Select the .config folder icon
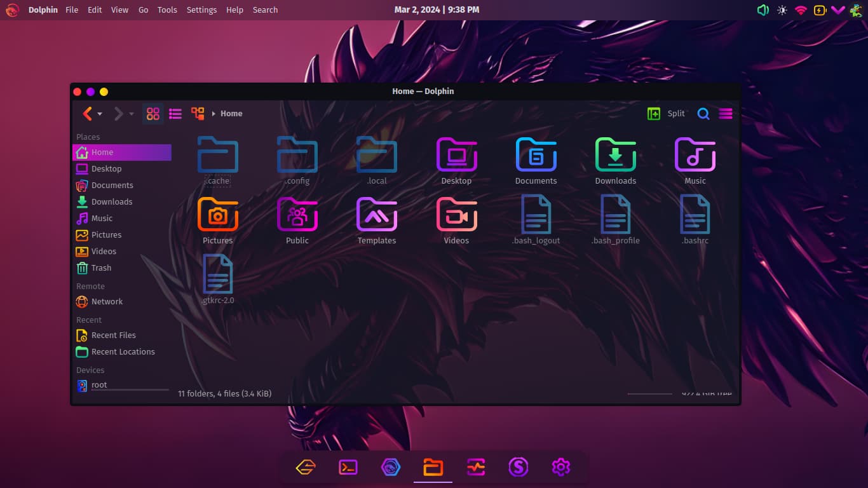 [x=297, y=154]
